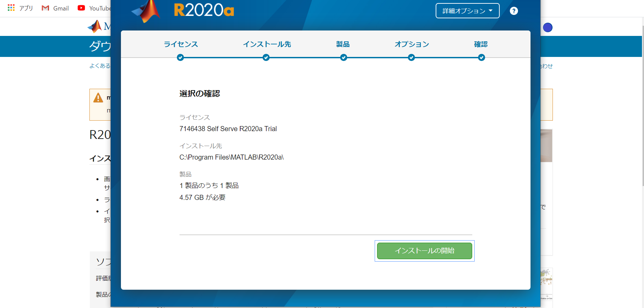Viewport: 644px width, 308px height.
Task: Start installation with インストールの開始 button
Action: [x=424, y=251]
